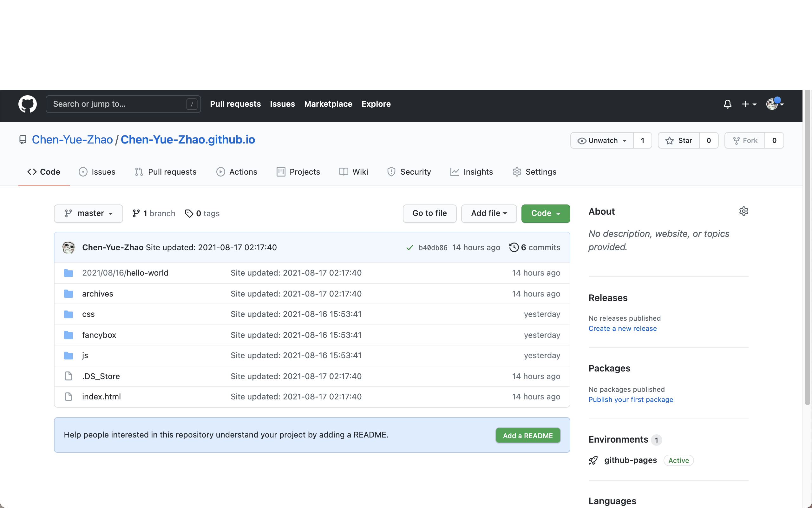The height and width of the screenshot is (508, 812).
Task: Switch to the repository Issues tab
Action: click(97, 172)
